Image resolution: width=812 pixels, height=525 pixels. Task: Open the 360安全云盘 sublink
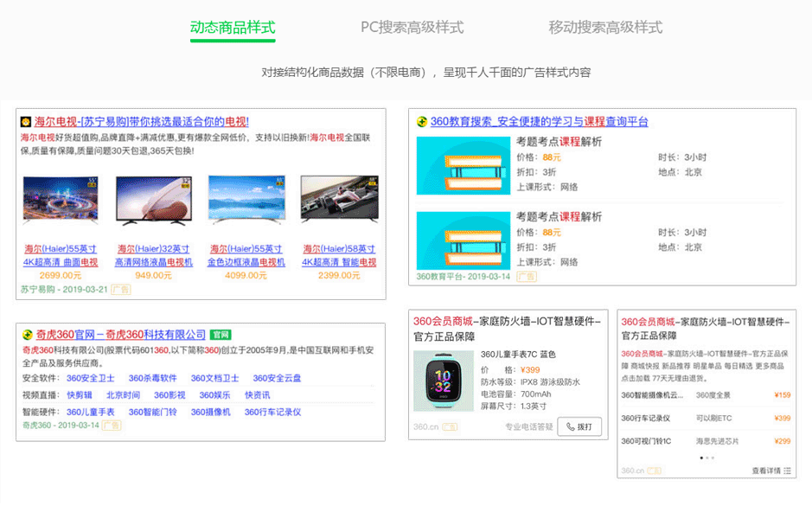click(277, 379)
